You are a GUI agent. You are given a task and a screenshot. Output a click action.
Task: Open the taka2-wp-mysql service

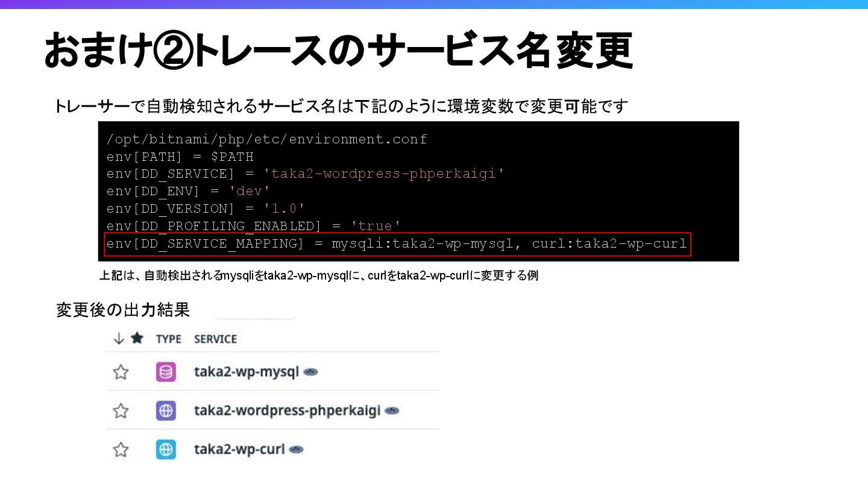247,372
